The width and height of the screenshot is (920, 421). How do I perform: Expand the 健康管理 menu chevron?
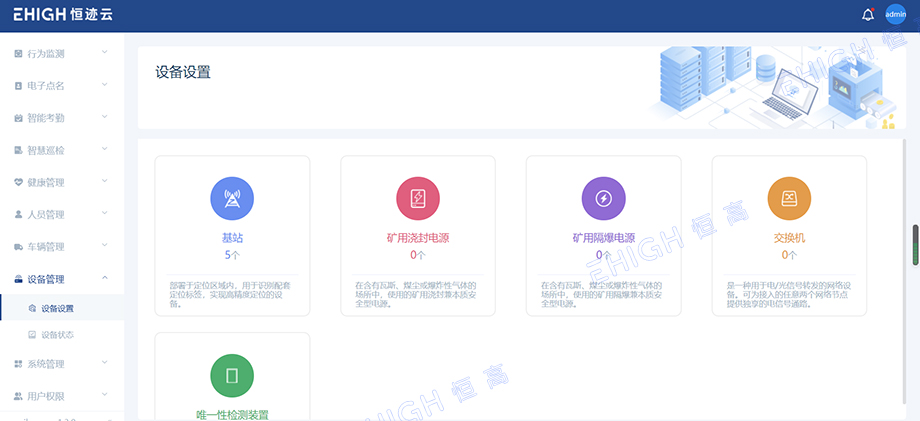coord(105,181)
